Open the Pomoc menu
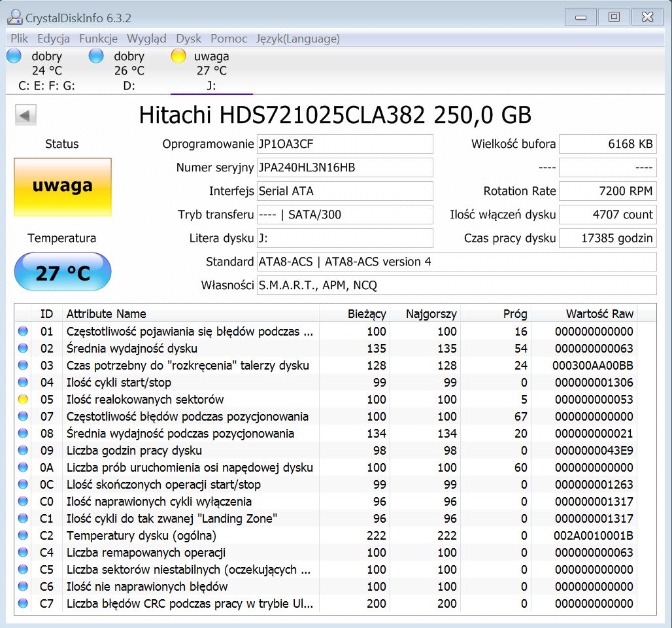The image size is (672, 628). 229,39
